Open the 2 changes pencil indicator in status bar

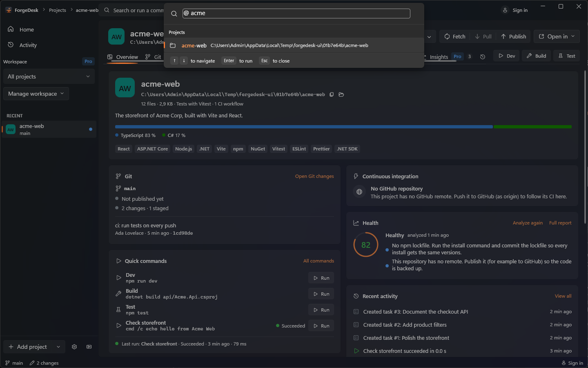[x=44, y=363]
